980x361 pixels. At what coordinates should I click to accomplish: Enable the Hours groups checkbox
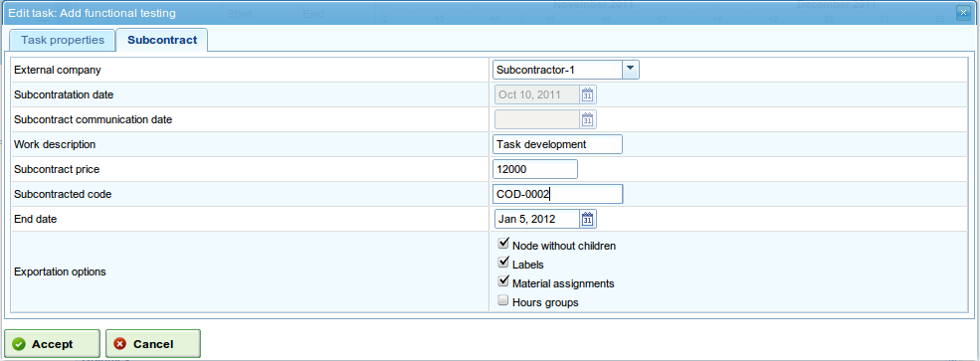(503, 300)
